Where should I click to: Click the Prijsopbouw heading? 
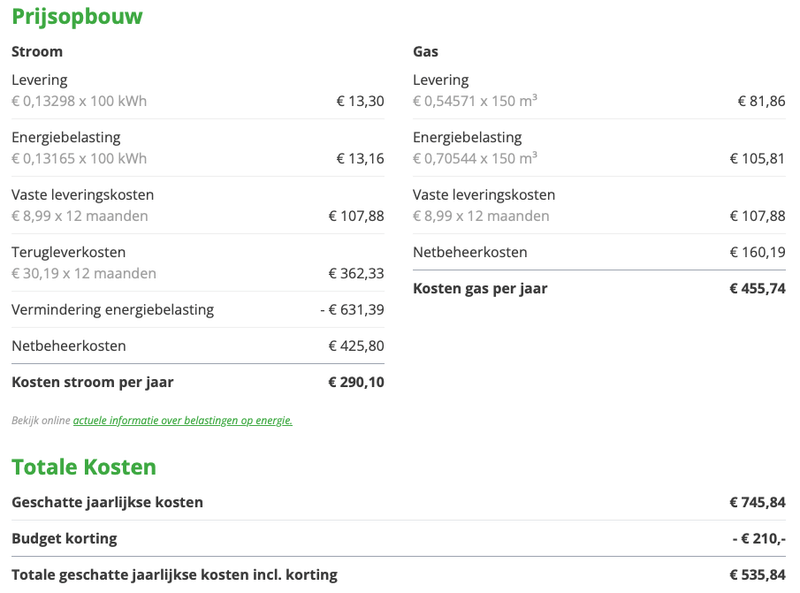pyautogui.click(x=77, y=17)
